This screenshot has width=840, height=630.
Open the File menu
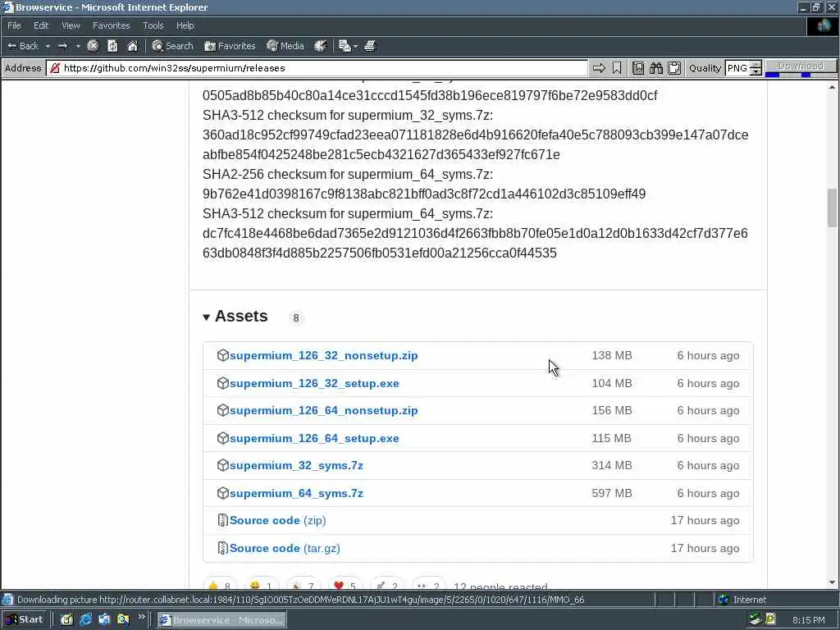click(x=14, y=25)
